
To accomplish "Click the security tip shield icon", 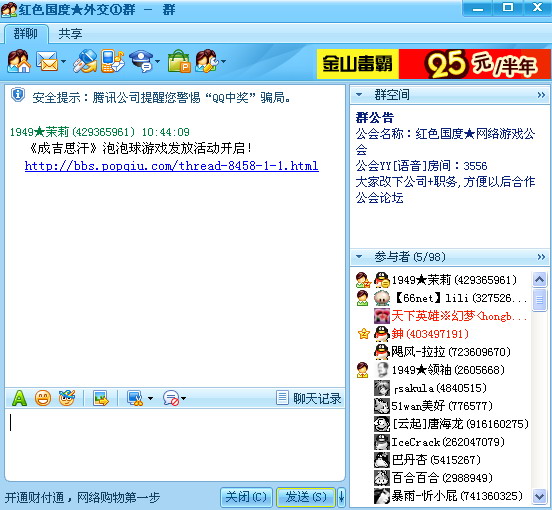I will tap(18, 95).
